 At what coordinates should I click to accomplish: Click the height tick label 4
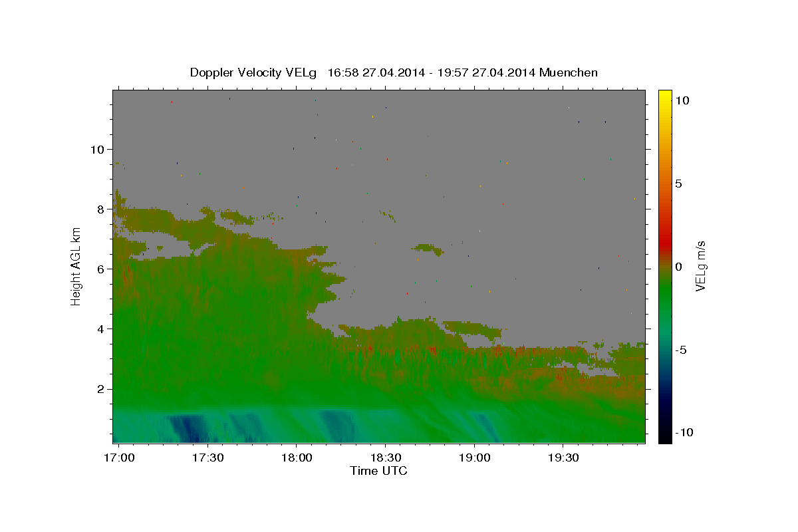100,329
